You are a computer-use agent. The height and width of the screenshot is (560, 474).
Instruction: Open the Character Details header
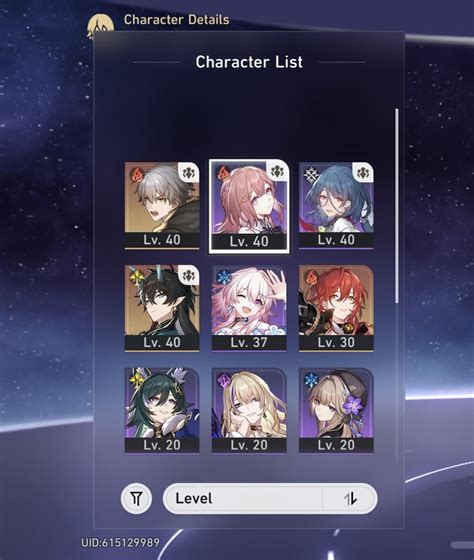click(x=176, y=20)
